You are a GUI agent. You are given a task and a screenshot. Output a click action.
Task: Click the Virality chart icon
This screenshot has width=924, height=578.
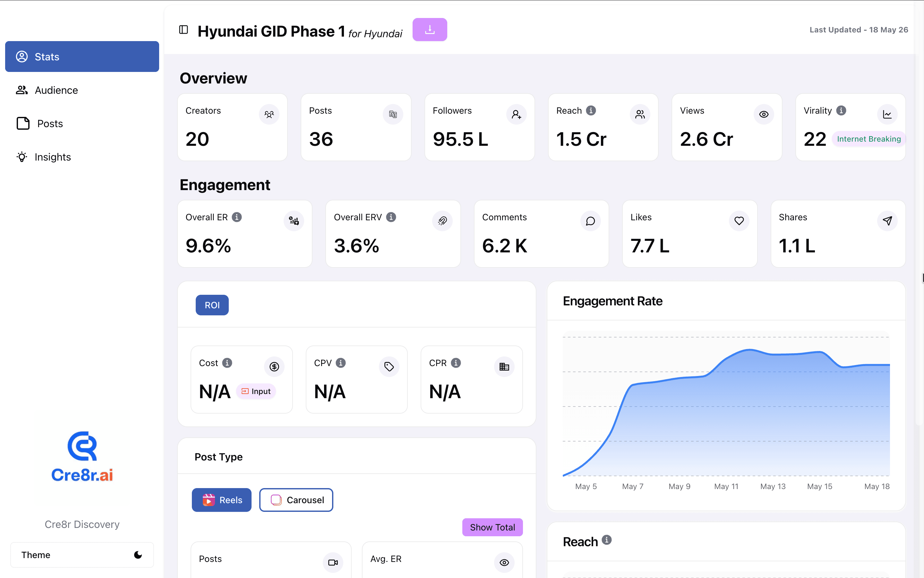[x=887, y=114]
